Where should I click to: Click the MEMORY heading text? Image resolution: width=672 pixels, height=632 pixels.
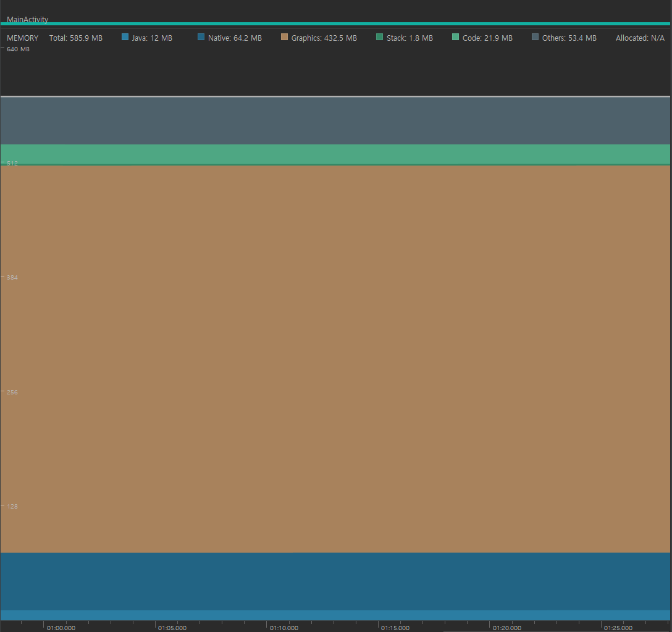22,38
